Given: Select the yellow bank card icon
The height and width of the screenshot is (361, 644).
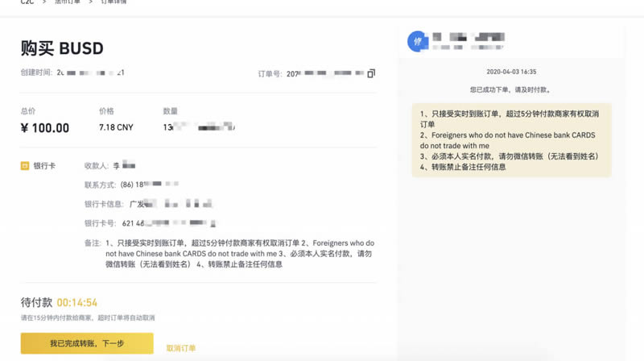Looking at the screenshot, I should click(x=25, y=166).
